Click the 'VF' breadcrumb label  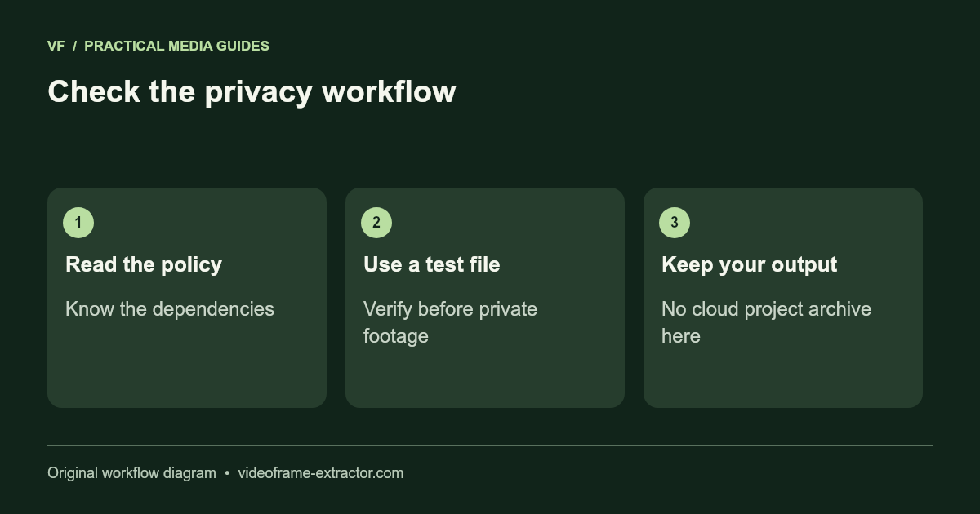point(56,46)
